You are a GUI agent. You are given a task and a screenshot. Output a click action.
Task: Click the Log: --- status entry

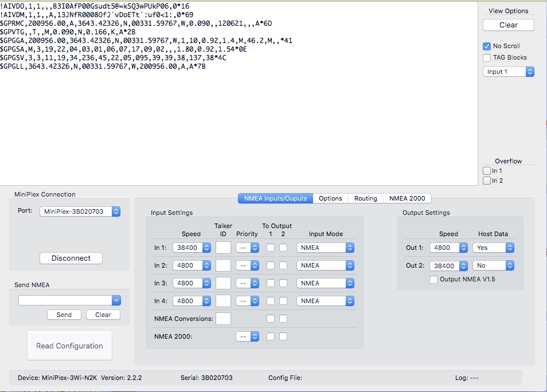pos(467,378)
